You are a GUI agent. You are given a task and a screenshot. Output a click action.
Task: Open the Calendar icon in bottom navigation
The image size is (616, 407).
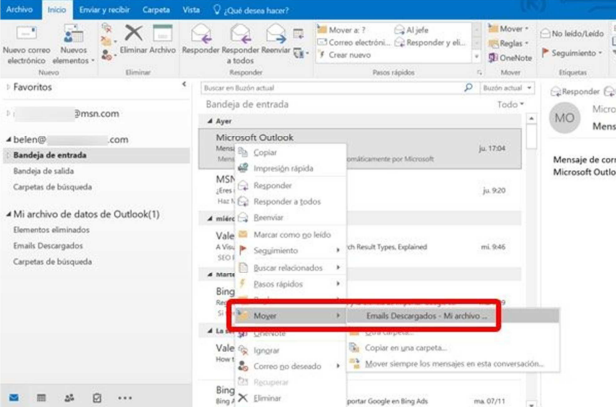[x=42, y=397]
